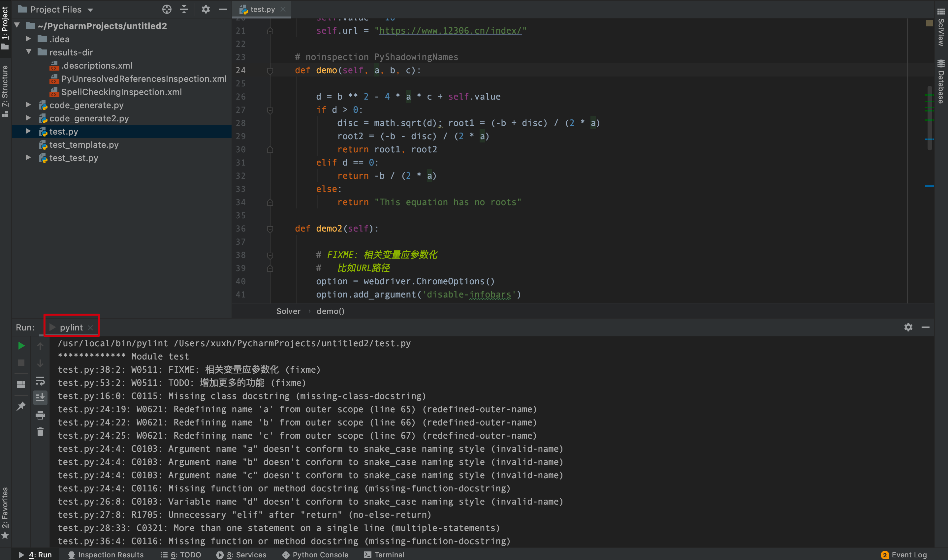Screen dimensions: 948x560
Task: Click the editor vertical scrollbar
Action: pos(930,118)
